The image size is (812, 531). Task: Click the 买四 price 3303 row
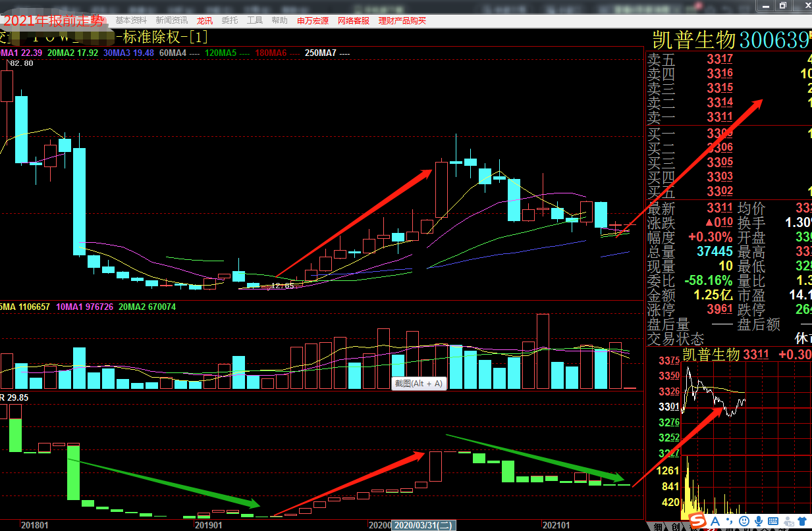coord(728,177)
